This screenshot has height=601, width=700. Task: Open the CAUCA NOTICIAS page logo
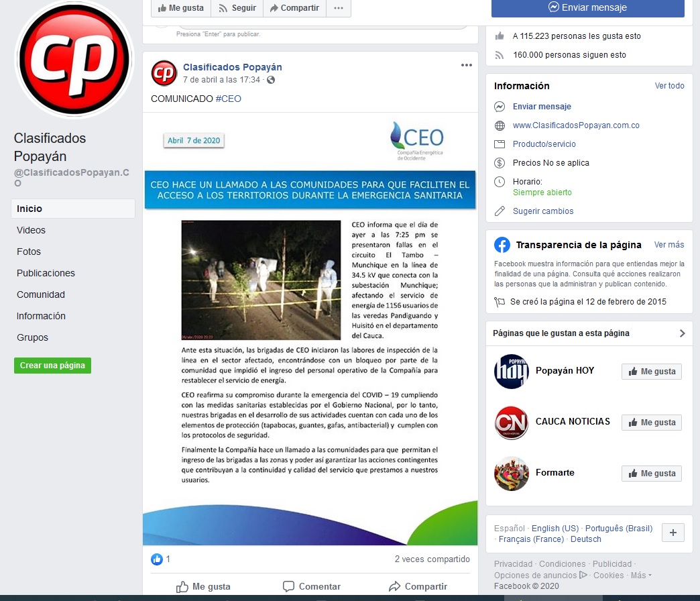click(x=512, y=423)
